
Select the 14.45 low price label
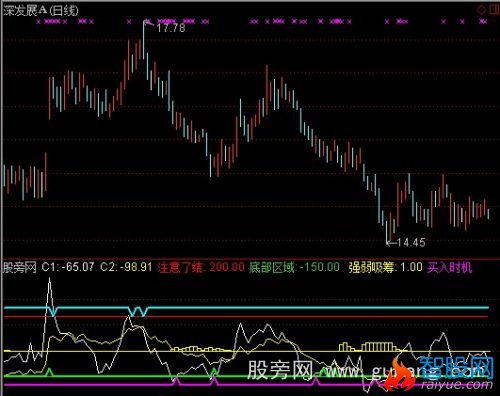tap(411, 242)
